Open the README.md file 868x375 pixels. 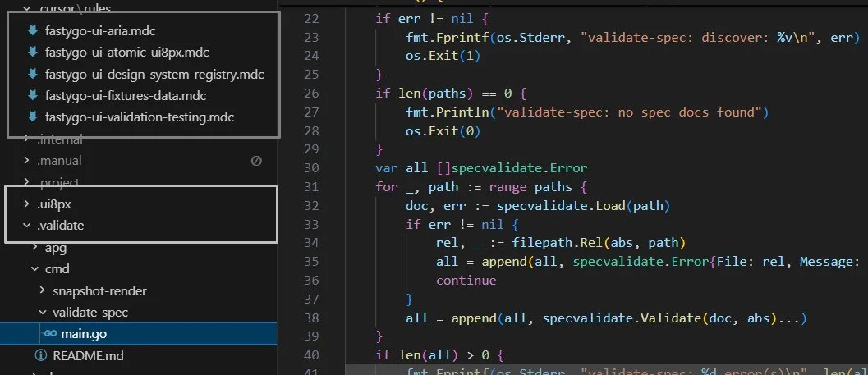click(88, 355)
